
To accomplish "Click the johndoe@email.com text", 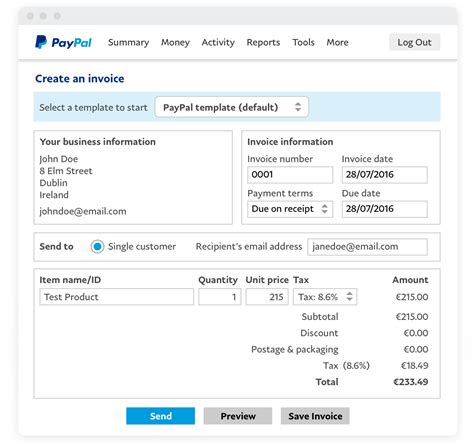I will pos(83,211).
